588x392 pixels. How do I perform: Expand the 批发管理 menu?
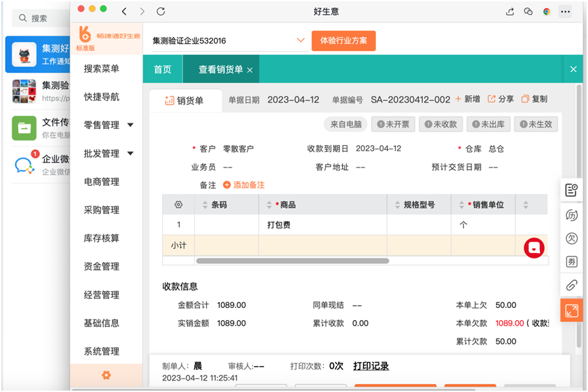(x=108, y=153)
